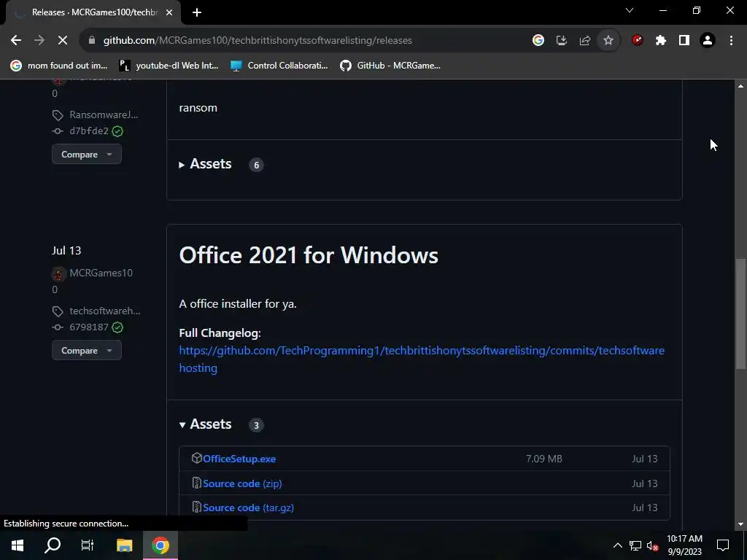
Task: Open network status tray icon
Action: 635,545
